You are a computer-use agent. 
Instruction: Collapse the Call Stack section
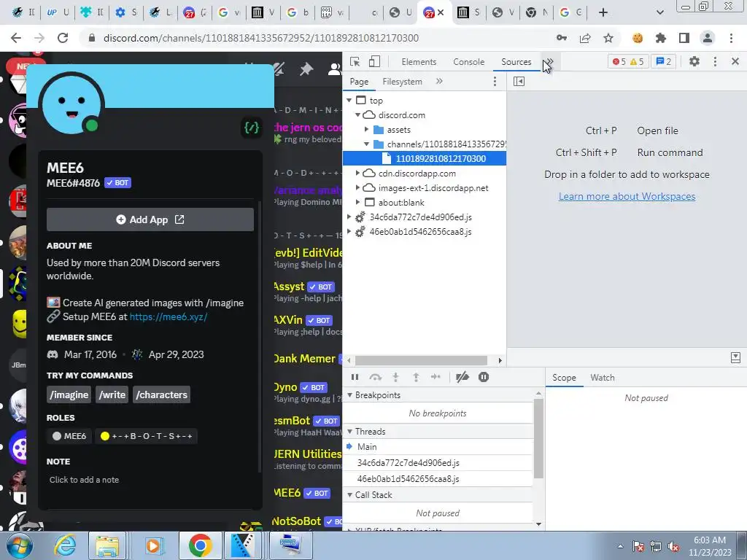coord(349,495)
